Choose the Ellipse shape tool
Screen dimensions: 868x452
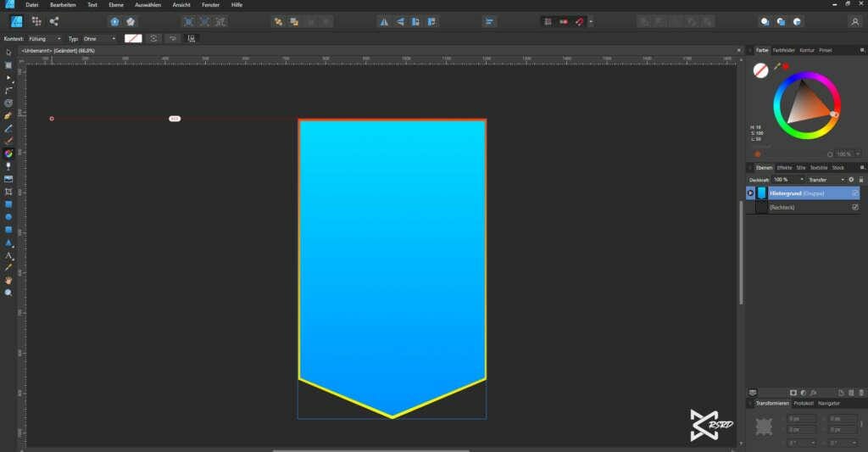click(x=8, y=217)
